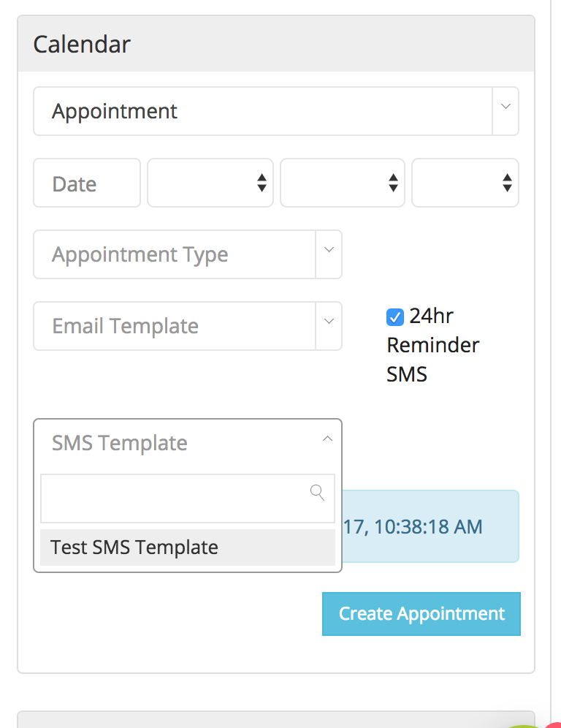The height and width of the screenshot is (728, 561).
Task: Click the Appointment selection text
Action: tap(115, 112)
